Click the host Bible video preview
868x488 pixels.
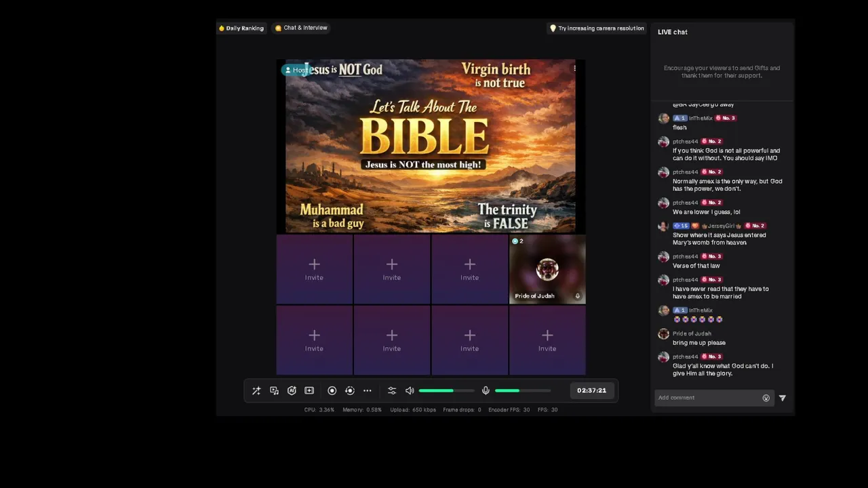[430, 146]
